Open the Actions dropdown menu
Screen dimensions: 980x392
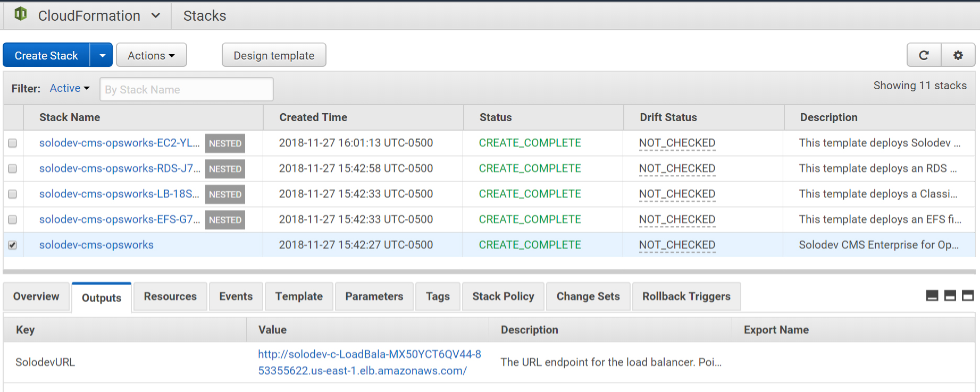click(152, 55)
